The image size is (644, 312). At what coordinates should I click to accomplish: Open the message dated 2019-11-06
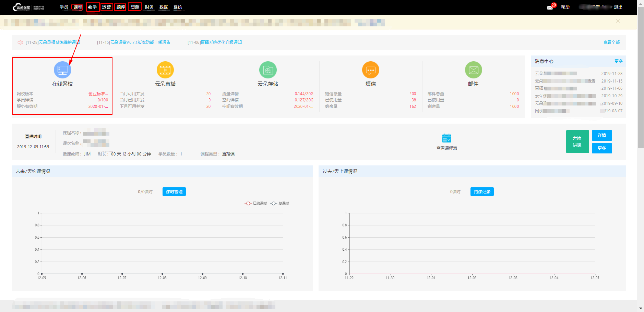pyautogui.click(x=579, y=88)
